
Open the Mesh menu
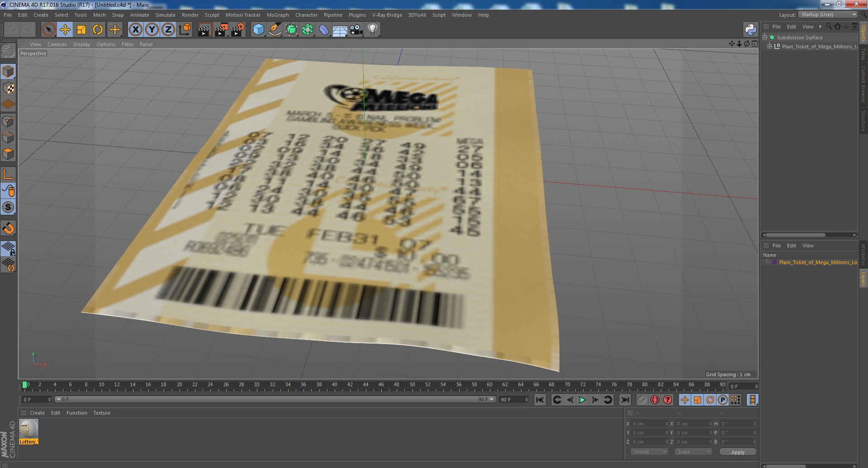coord(99,15)
